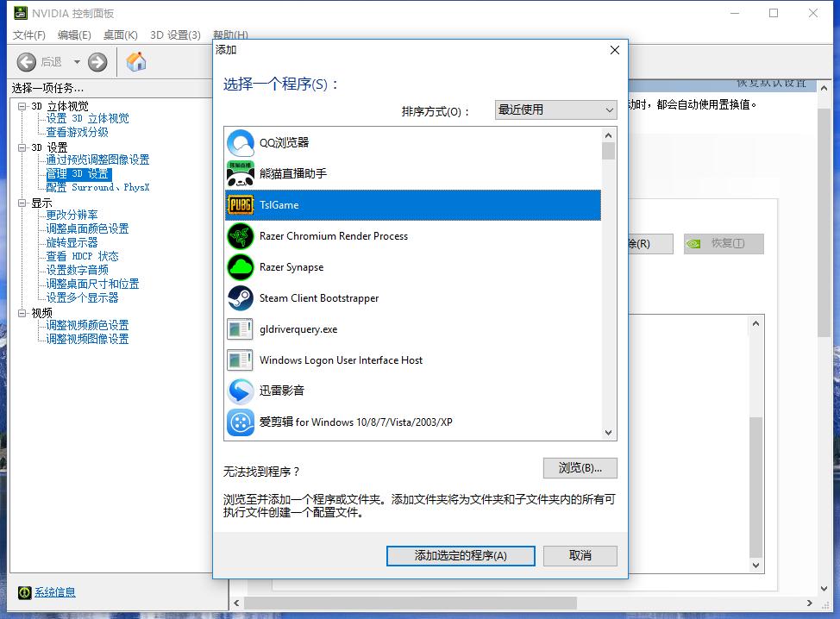Select 调整视频颜色设置 in tree
The width and height of the screenshot is (840, 619).
pos(87,325)
